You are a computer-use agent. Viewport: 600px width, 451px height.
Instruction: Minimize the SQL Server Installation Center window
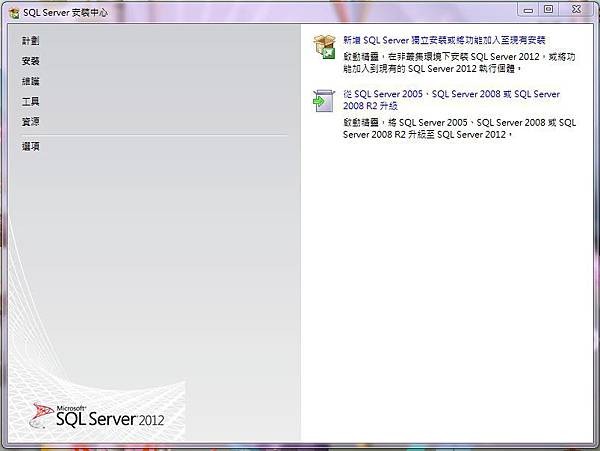[528, 10]
